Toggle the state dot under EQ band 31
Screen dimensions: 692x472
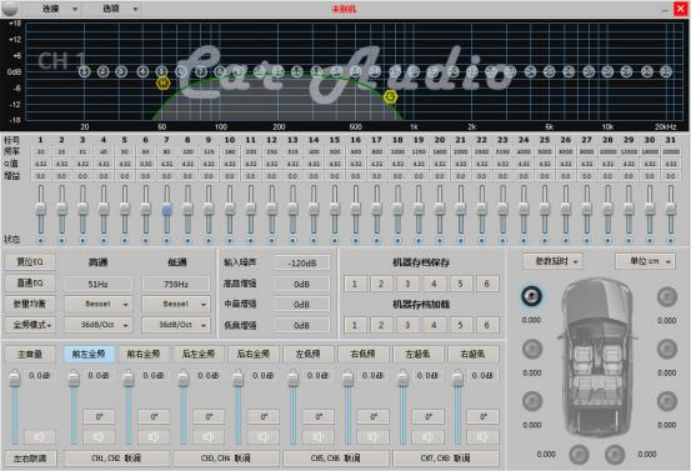(671, 241)
